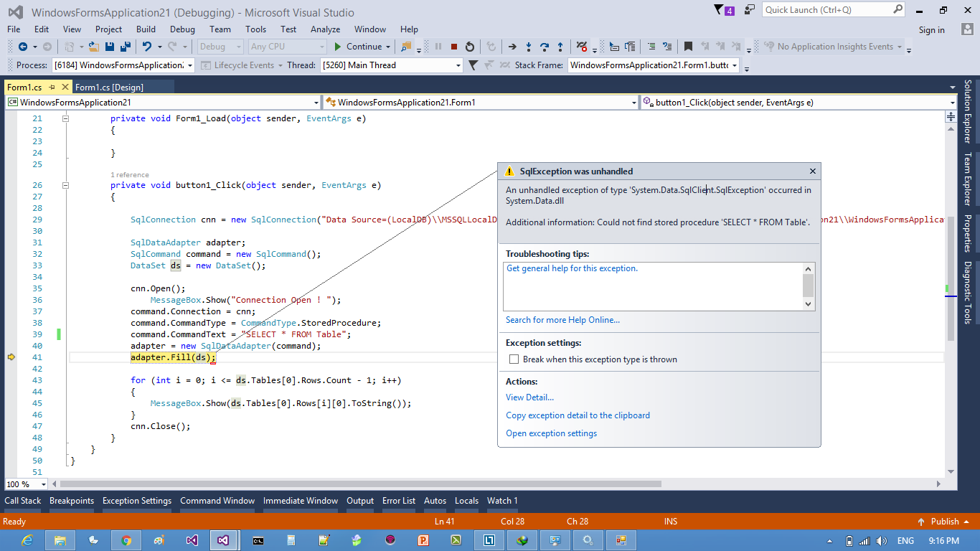This screenshot has width=980, height=551.
Task: Click the Publish button in status bar
Action: point(945,522)
